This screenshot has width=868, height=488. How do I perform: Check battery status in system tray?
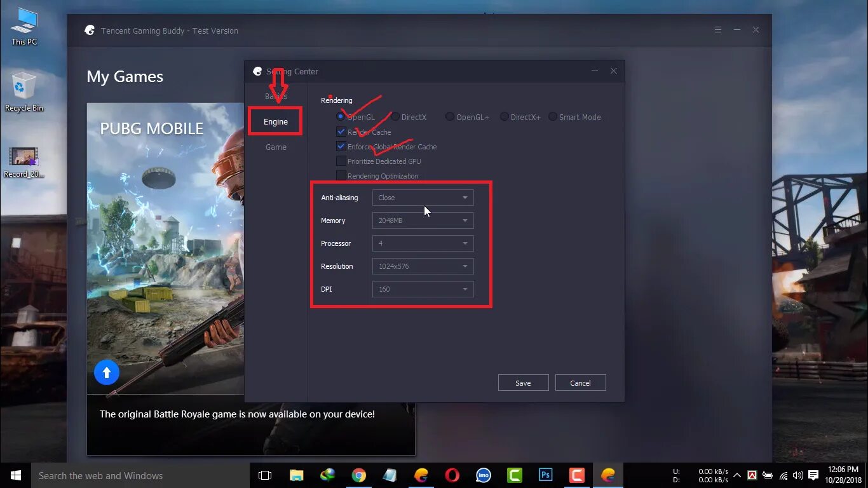coord(768,475)
